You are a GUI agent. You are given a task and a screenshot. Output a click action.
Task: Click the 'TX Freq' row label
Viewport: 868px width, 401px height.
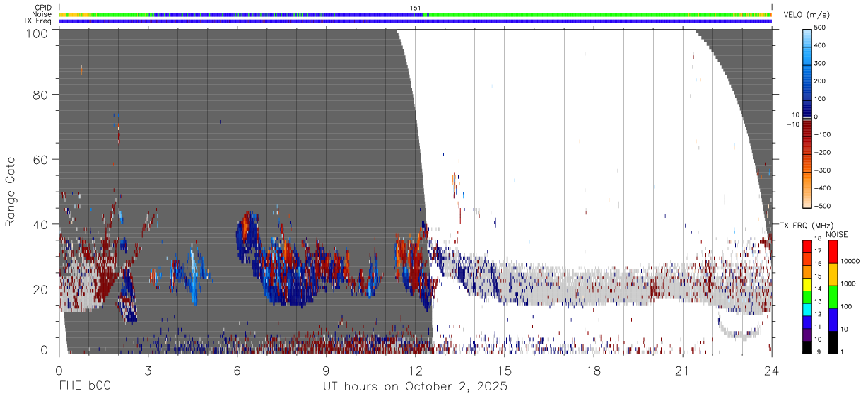pos(38,21)
